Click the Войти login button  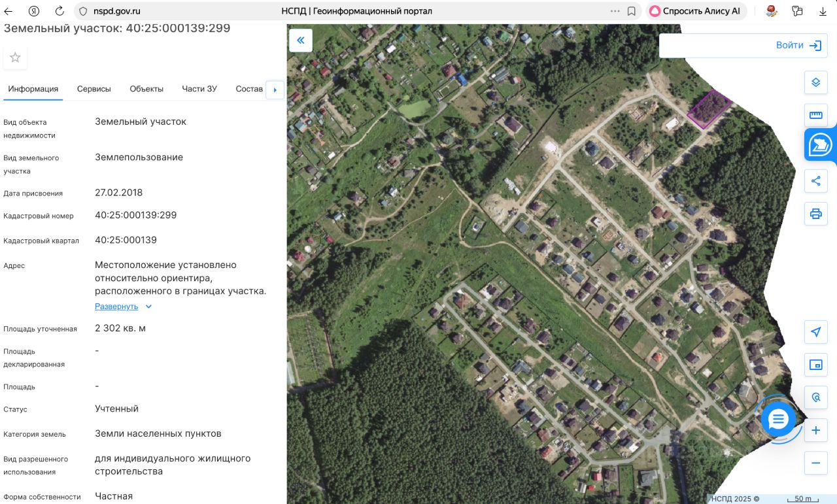click(798, 45)
